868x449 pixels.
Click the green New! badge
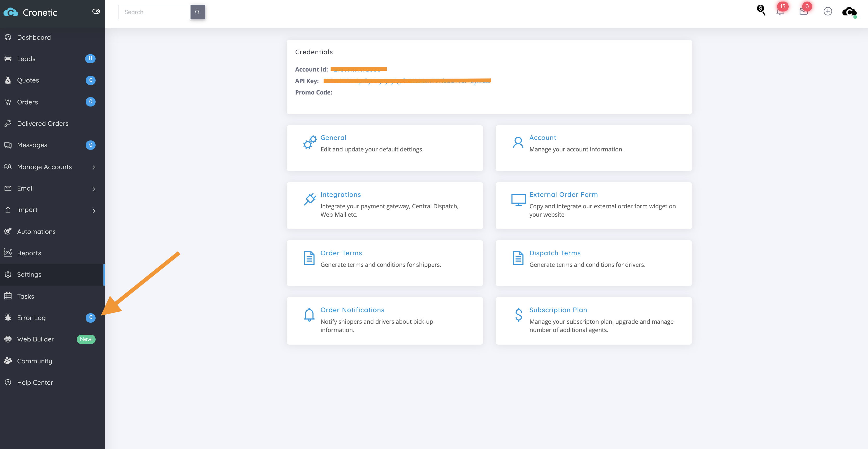(86, 339)
